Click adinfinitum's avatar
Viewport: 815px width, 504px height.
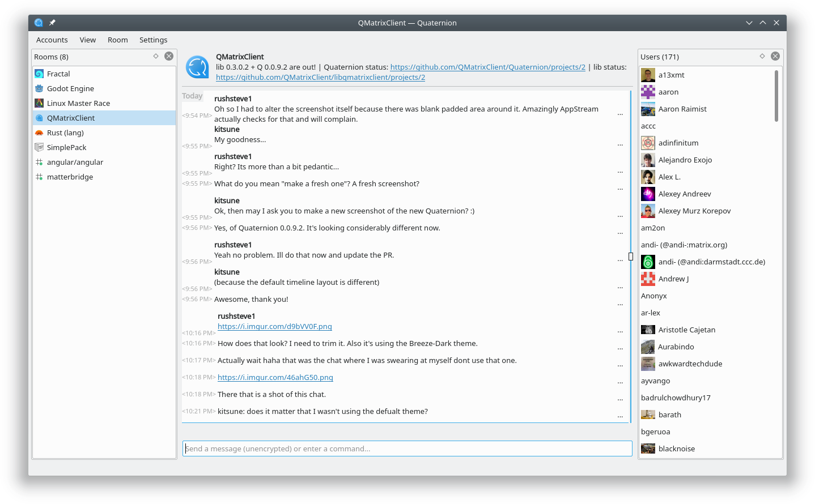pos(648,143)
